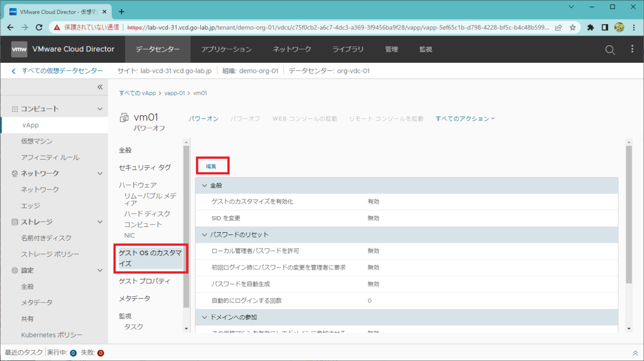Viewport: 644px width, 361px height.
Task: Click the properties pane vertical scrollbar
Action: (630, 215)
